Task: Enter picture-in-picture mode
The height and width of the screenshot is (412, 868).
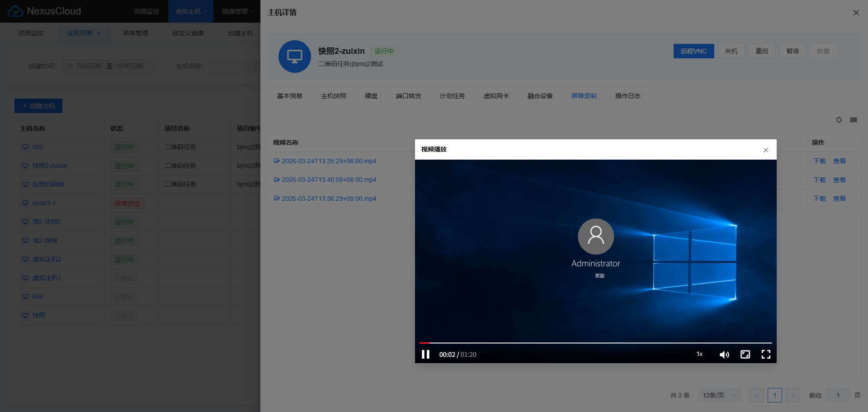Action: pyautogui.click(x=745, y=354)
